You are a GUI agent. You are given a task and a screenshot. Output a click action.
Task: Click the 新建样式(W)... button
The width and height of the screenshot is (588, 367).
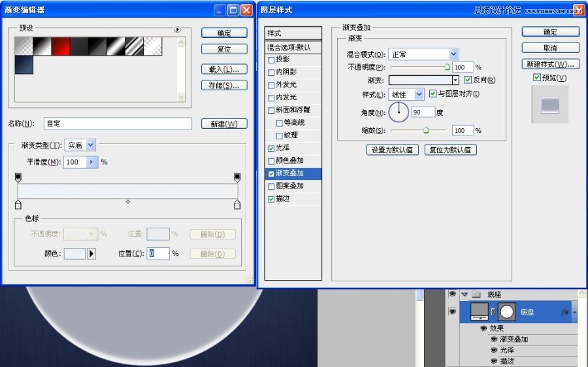click(x=551, y=64)
